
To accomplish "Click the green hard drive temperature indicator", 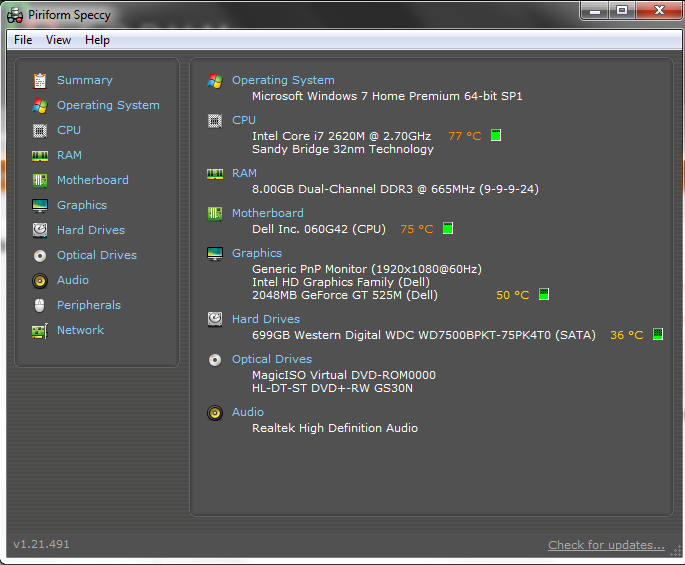I will [658, 334].
